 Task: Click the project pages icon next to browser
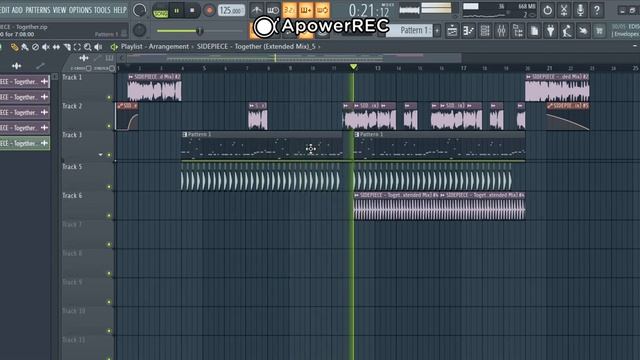tap(534, 31)
